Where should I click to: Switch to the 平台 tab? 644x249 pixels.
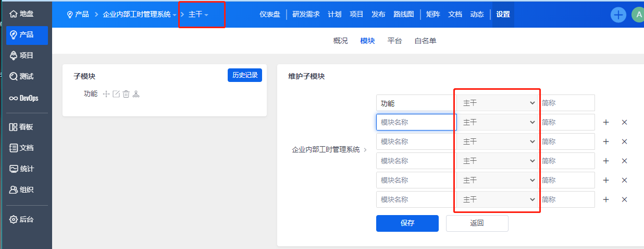(x=394, y=41)
